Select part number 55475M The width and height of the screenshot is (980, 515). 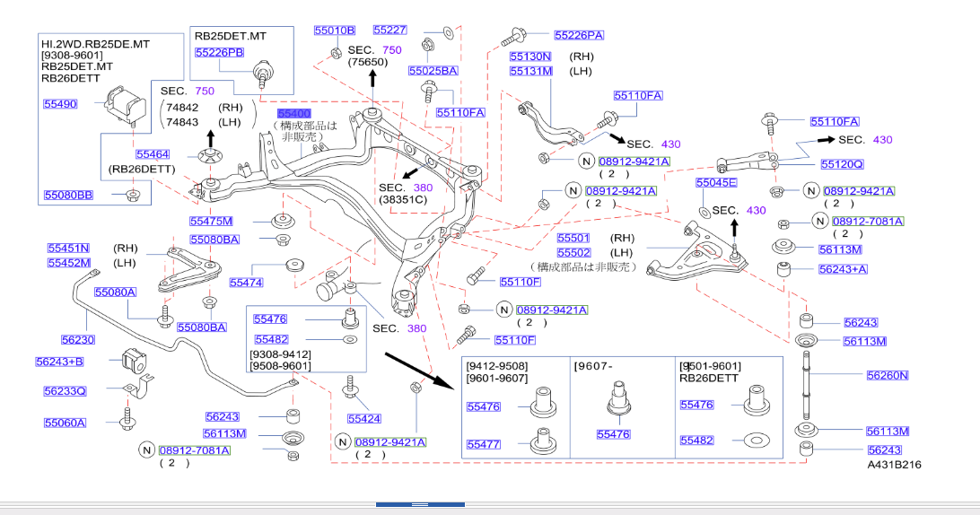(211, 221)
